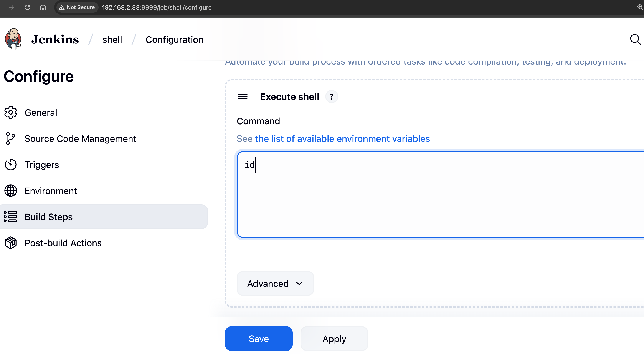Apply the configuration changes
Viewport: 644px width, 356px height.
click(334, 338)
